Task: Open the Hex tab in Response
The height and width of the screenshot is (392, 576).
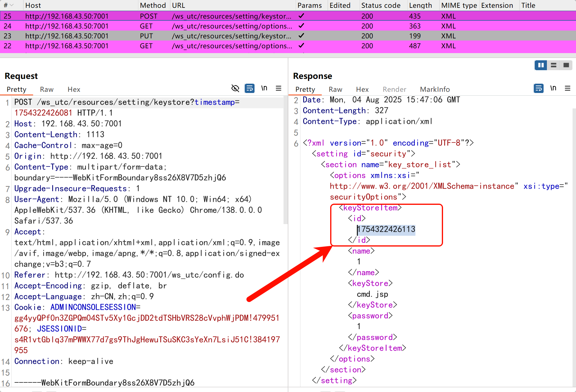Action: (362, 89)
